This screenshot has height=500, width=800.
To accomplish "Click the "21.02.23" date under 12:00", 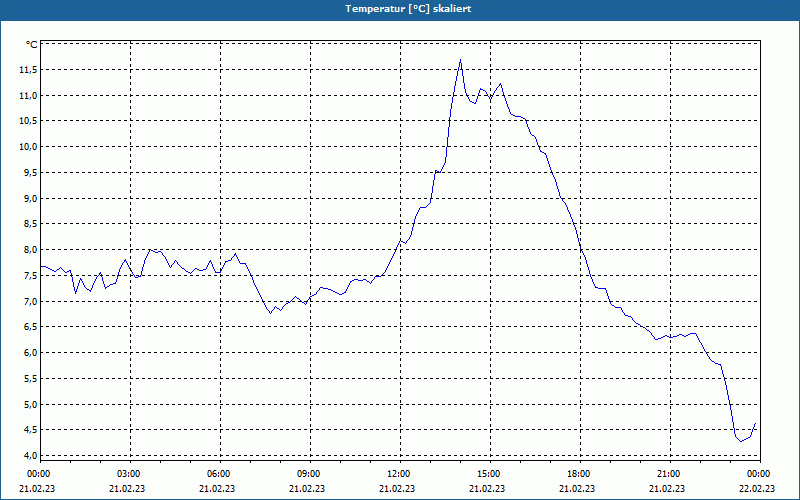I will coord(397,488).
